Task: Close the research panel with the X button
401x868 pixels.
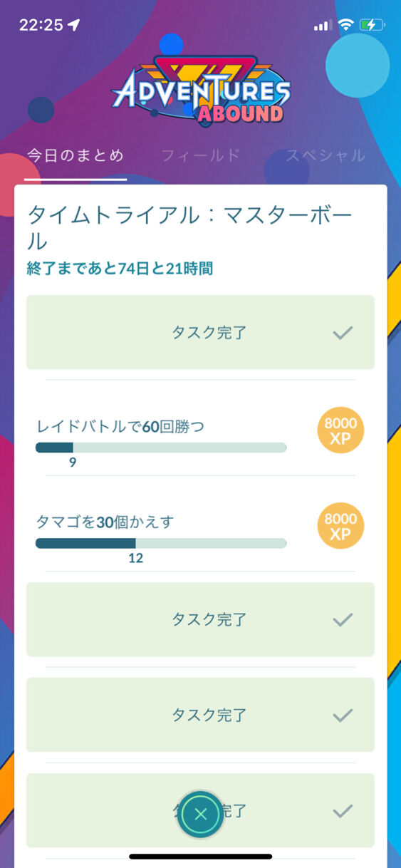Action: point(201,814)
